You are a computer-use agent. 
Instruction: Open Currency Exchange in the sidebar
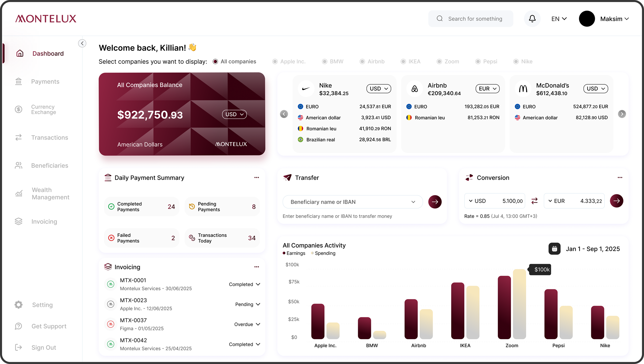coord(35,110)
